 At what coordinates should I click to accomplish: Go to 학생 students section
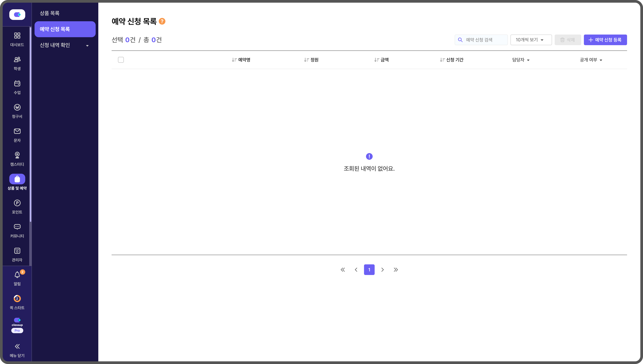coord(17,59)
